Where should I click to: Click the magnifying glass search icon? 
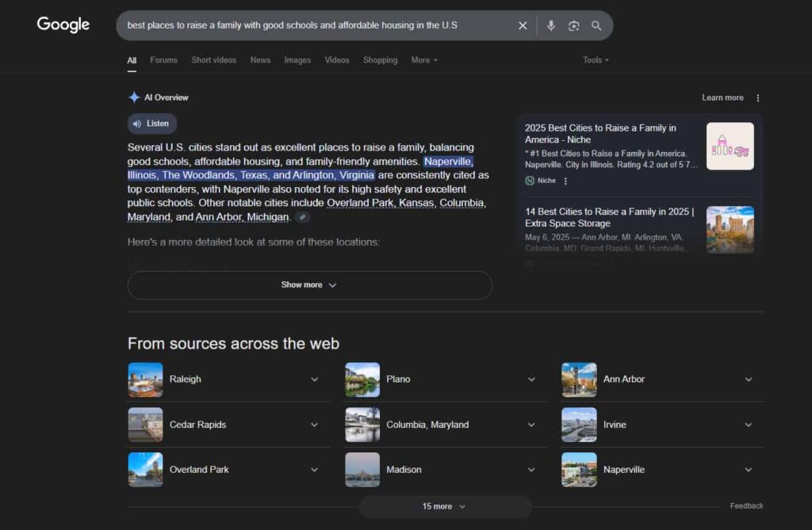tap(596, 25)
